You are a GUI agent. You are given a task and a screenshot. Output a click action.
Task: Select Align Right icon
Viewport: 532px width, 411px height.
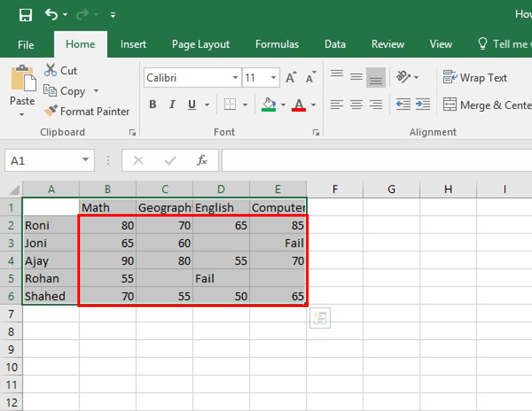(x=376, y=104)
